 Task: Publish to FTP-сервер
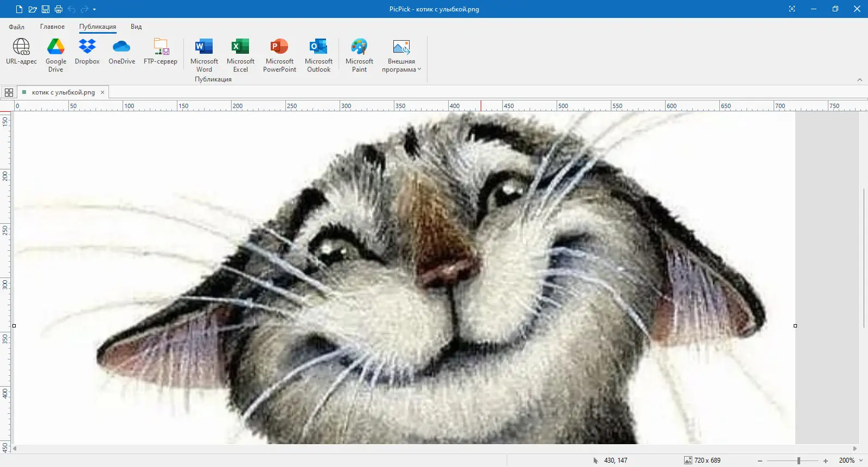click(161, 52)
